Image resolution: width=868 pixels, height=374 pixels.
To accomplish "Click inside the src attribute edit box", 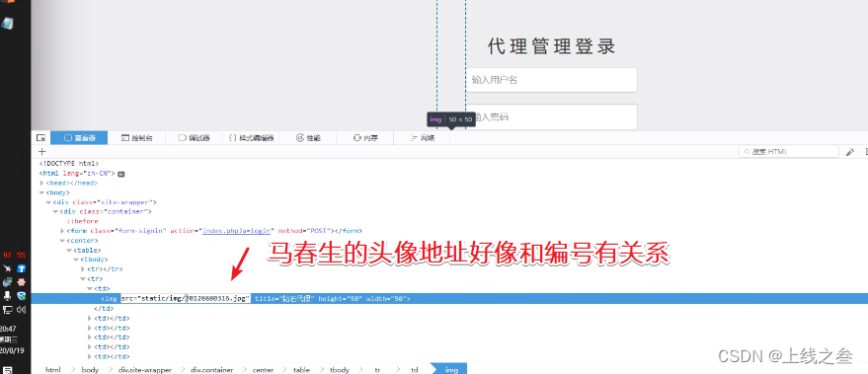I will pyautogui.click(x=186, y=299).
